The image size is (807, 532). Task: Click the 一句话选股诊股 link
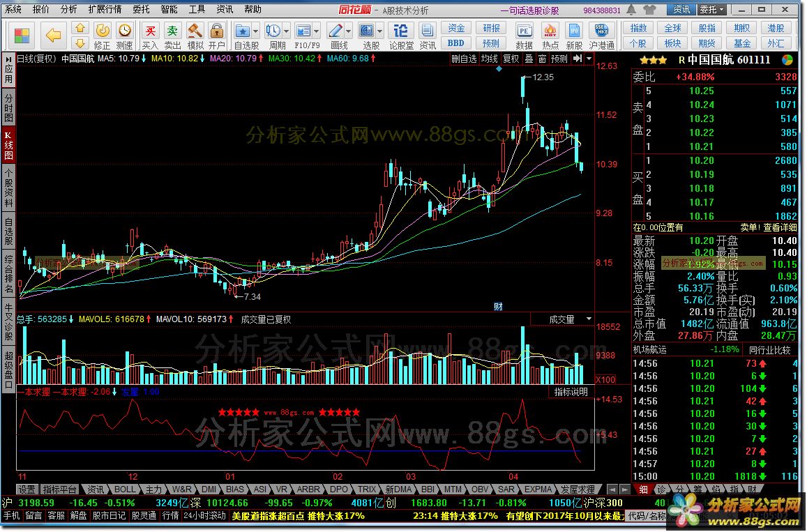[x=529, y=10]
